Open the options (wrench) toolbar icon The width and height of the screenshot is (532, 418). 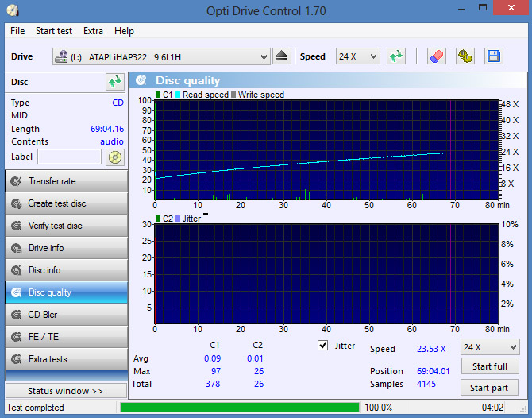465,56
